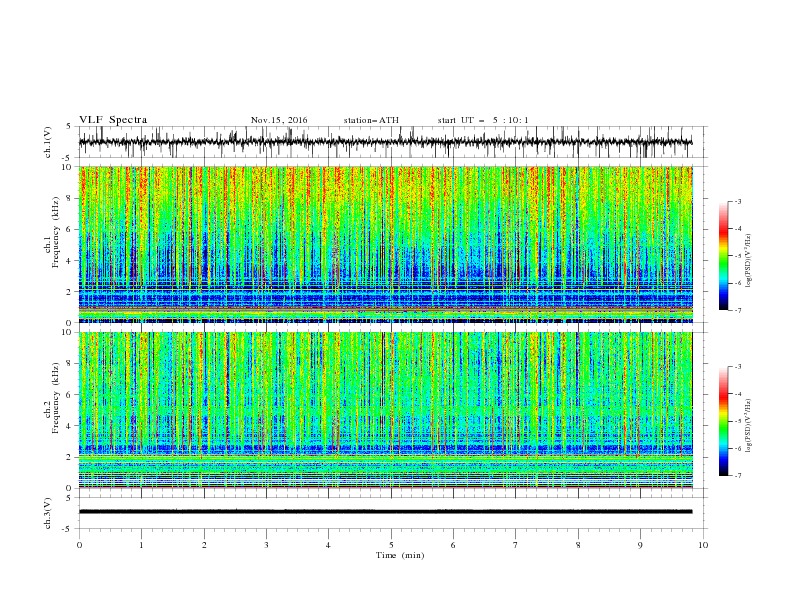Click the lower colorbar "log(PSD)(V²/Hz)" label
This screenshot has width=792, height=612.
click(749, 425)
